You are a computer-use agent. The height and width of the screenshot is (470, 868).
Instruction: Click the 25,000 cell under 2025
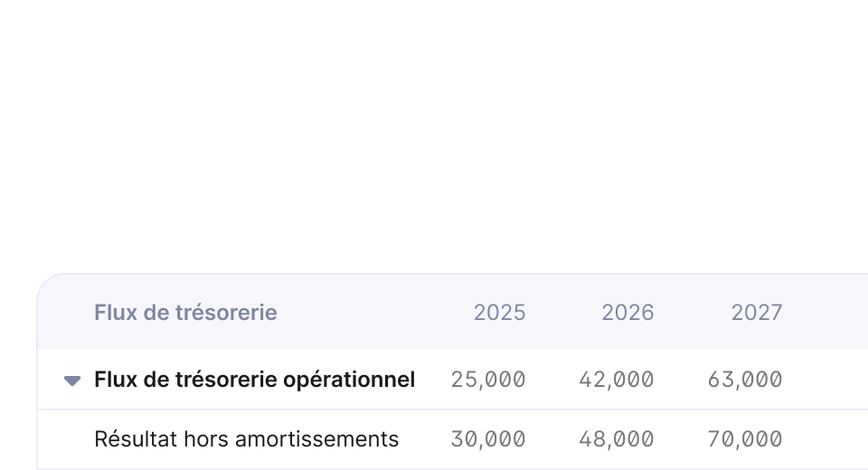(488, 380)
